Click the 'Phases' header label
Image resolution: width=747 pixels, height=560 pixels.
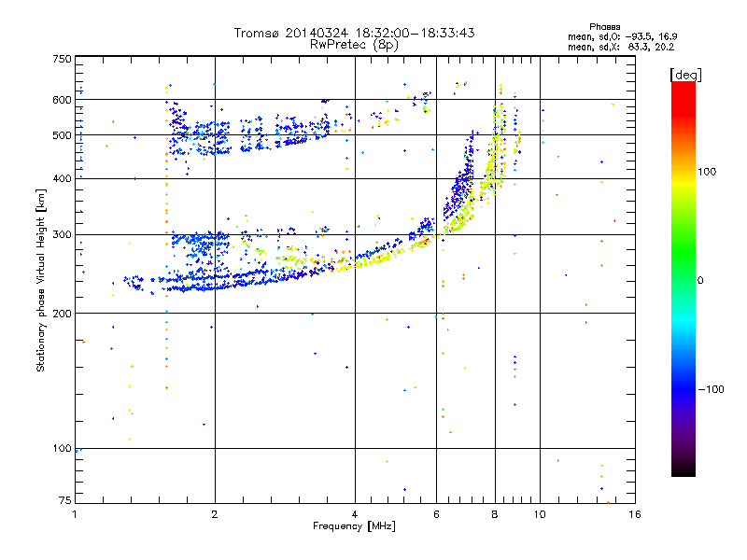[604, 27]
